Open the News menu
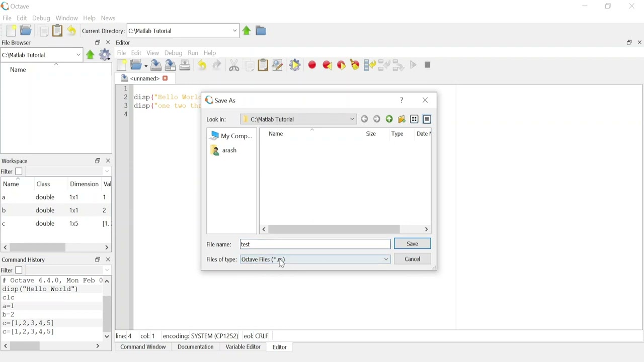 [108, 18]
